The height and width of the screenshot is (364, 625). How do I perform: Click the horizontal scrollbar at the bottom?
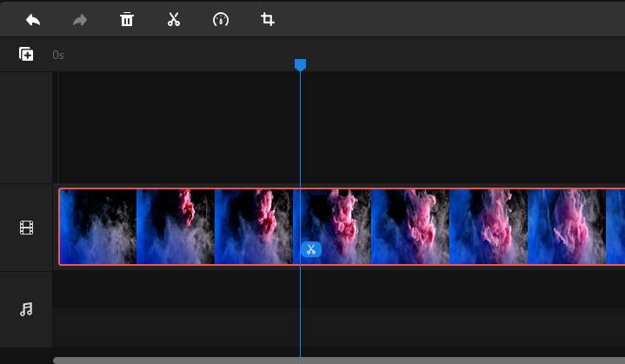point(339,360)
